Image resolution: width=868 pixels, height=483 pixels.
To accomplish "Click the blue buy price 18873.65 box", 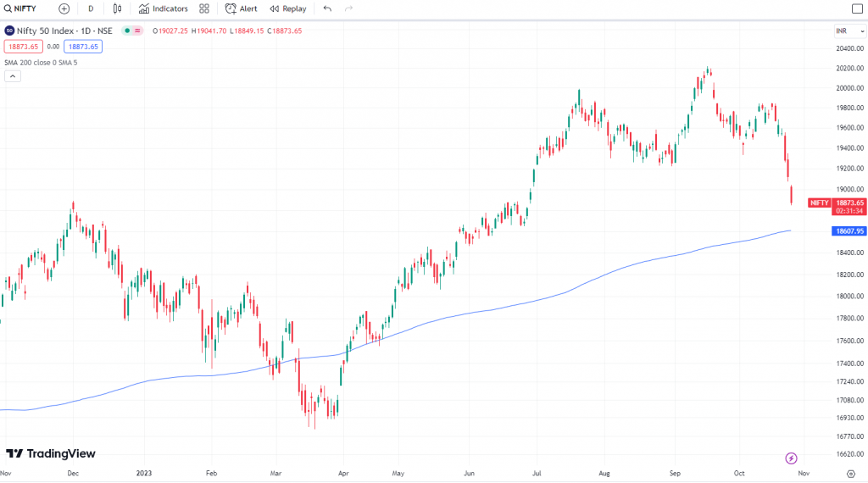I will point(83,47).
